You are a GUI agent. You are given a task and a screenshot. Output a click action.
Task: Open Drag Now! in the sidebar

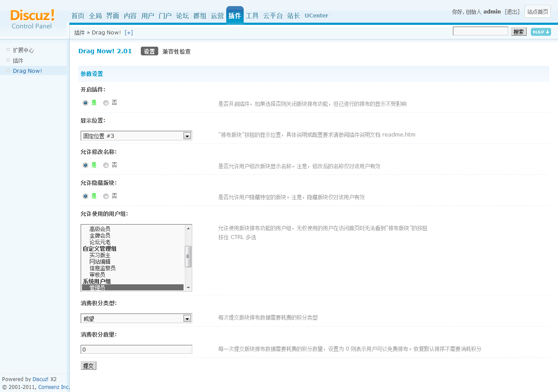(27, 71)
